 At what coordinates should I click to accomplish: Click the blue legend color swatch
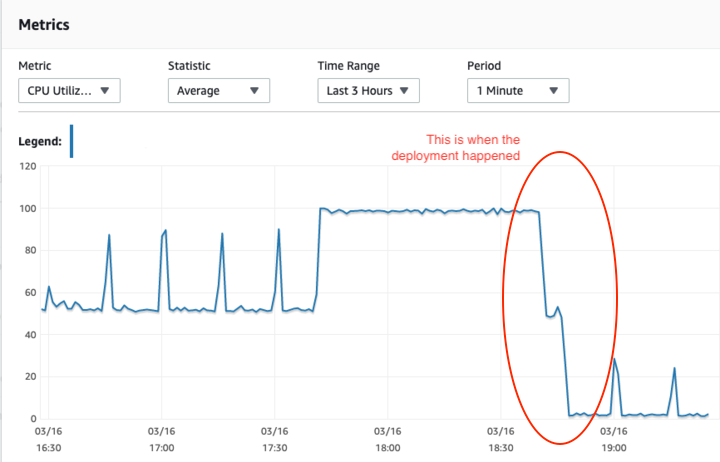[71, 142]
